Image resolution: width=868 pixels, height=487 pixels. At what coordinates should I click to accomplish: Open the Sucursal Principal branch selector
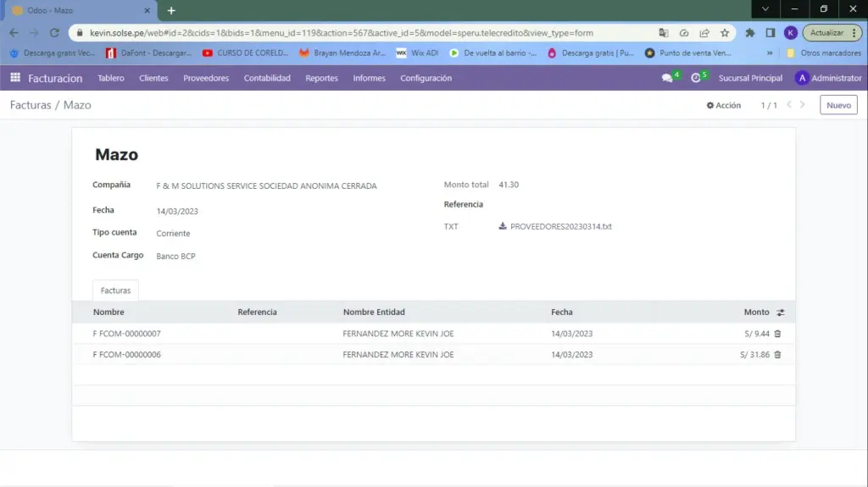(x=750, y=78)
